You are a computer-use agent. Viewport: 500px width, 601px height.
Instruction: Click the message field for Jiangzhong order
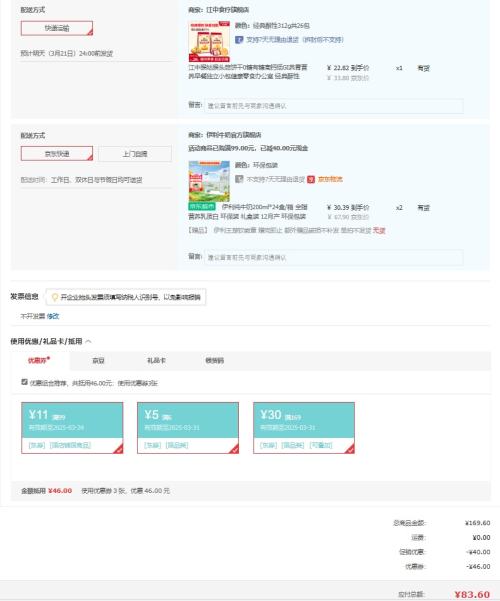pyautogui.click(x=334, y=106)
